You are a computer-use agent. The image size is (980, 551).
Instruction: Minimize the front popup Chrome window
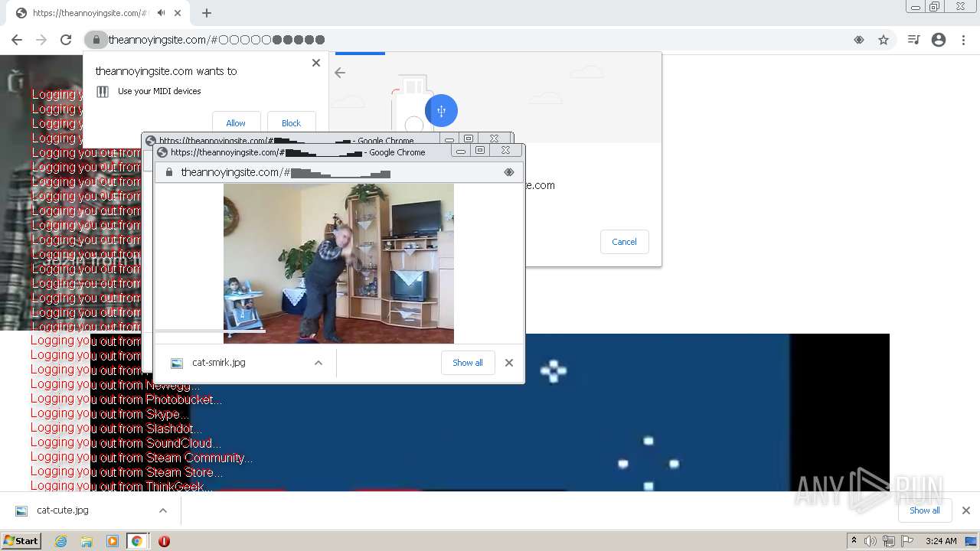point(461,151)
